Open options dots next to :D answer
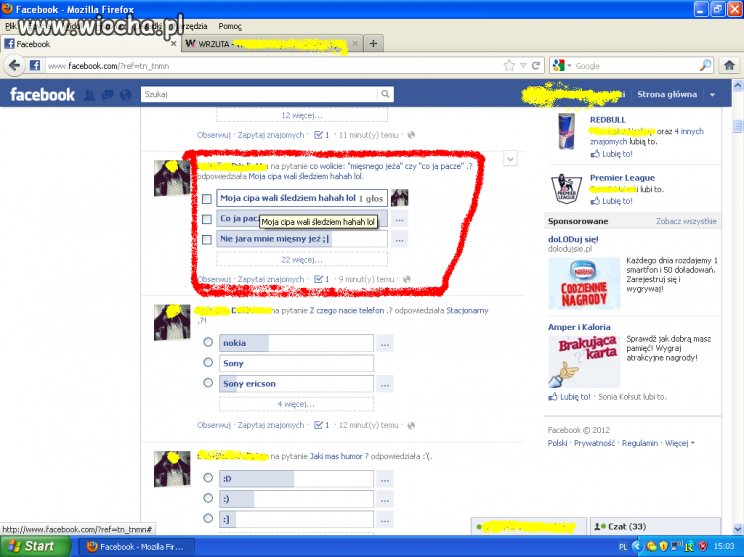Screen dimensions: 744x557 385,479
